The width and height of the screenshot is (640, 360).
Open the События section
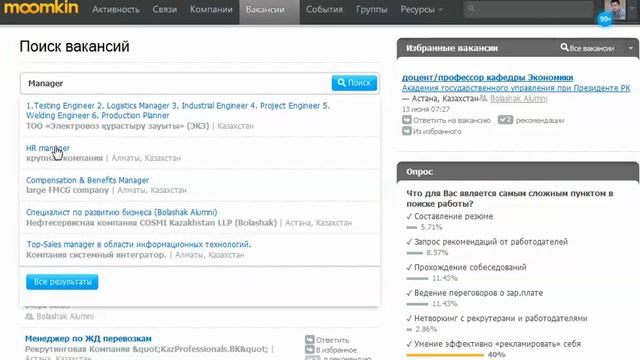pos(324,9)
